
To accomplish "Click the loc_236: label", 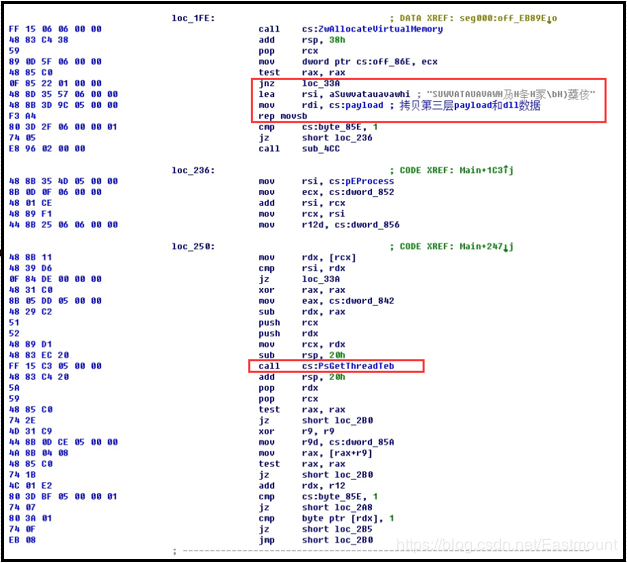I will pyautogui.click(x=193, y=170).
